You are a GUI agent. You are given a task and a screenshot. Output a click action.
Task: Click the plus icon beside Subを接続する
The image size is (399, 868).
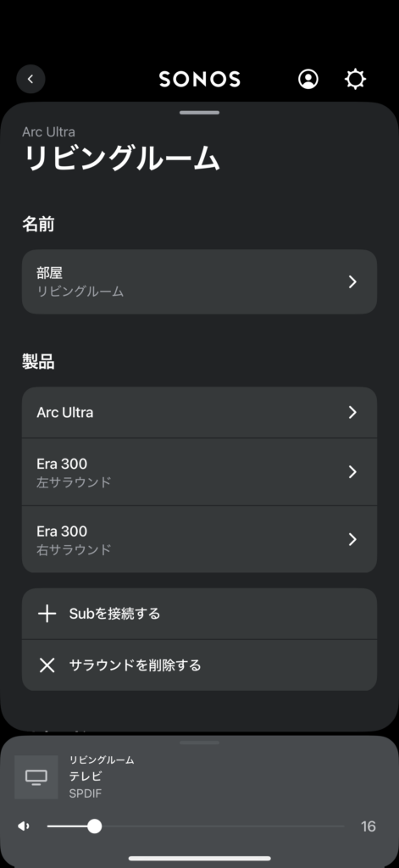coord(47,614)
